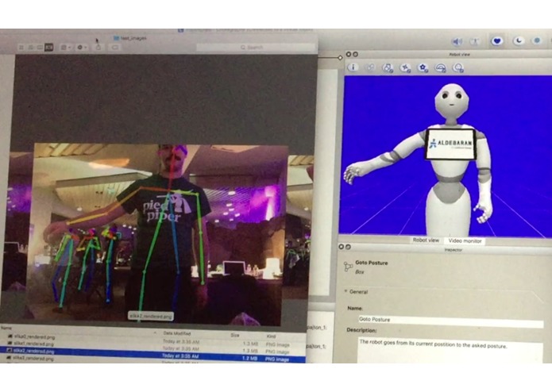Select file silka1_rendered.png in Finder list

(x=34, y=344)
